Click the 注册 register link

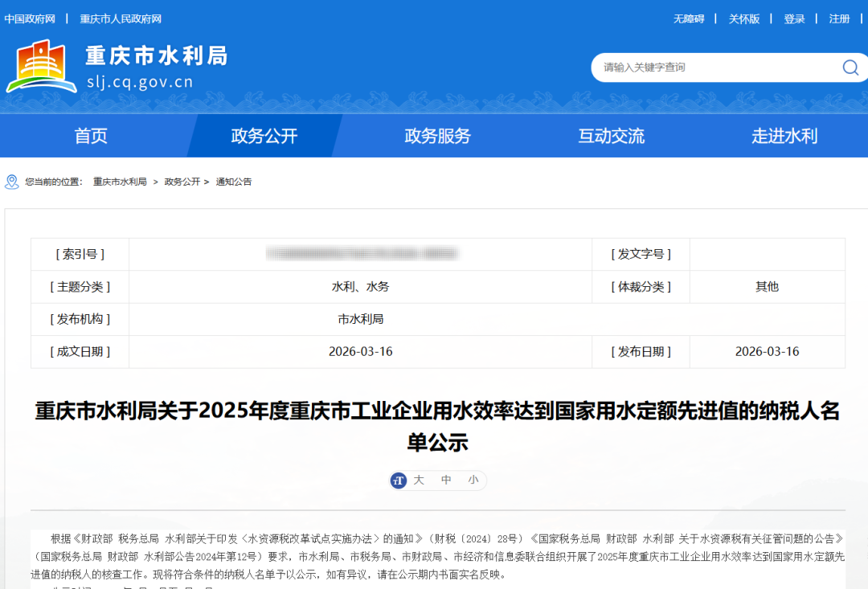point(839,18)
